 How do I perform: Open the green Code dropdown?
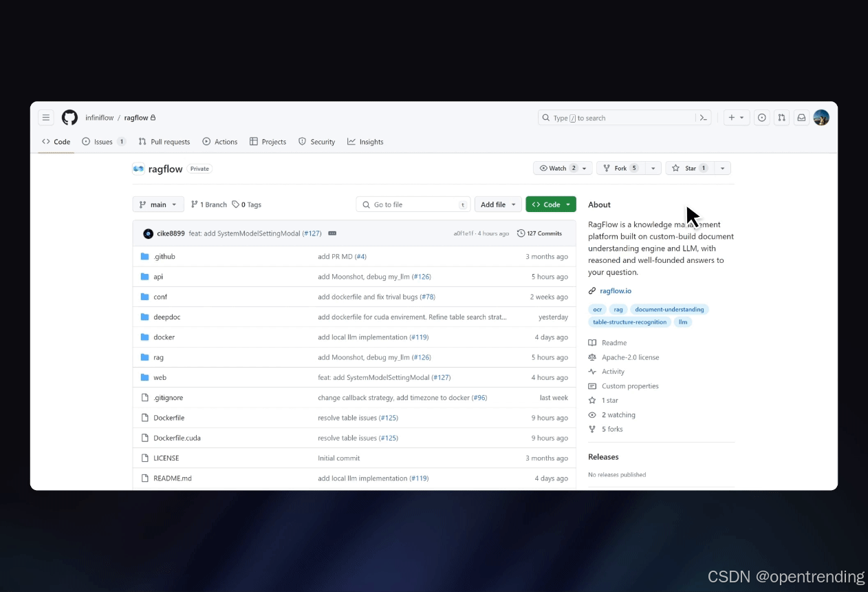[551, 204]
